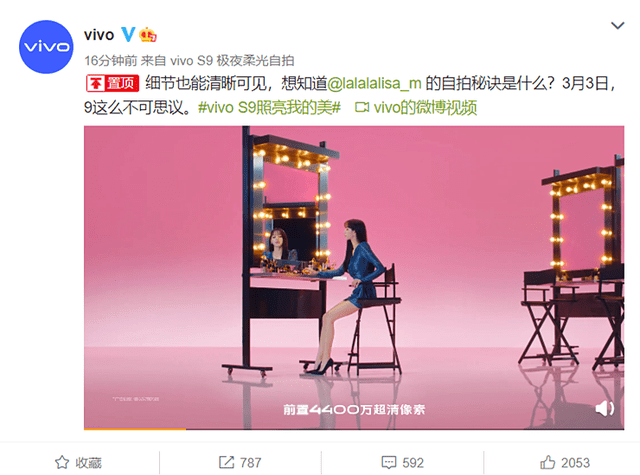The width and height of the screenshot is (640, 475).
Task: Open the @lalalalisa_m mention link
Action: tap(374, 83)
